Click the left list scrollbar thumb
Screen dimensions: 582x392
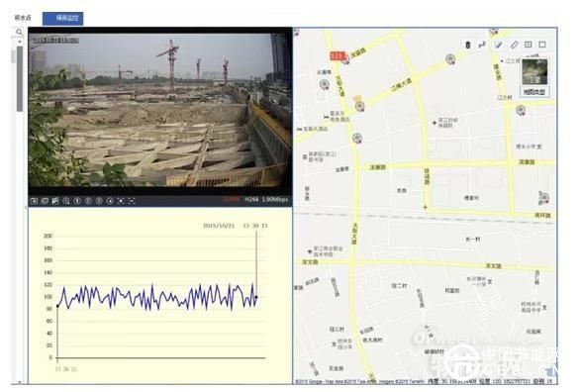(20, 79)
